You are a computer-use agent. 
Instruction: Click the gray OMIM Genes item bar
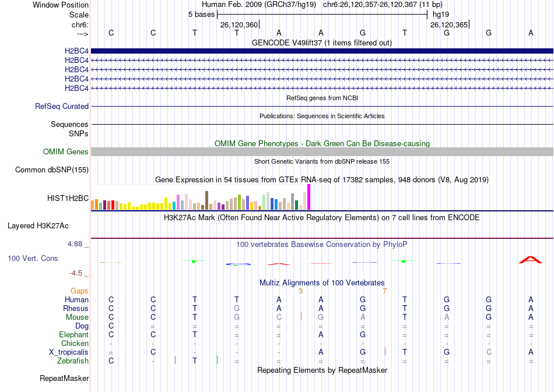pyautogui.click(x=322, y=151)
